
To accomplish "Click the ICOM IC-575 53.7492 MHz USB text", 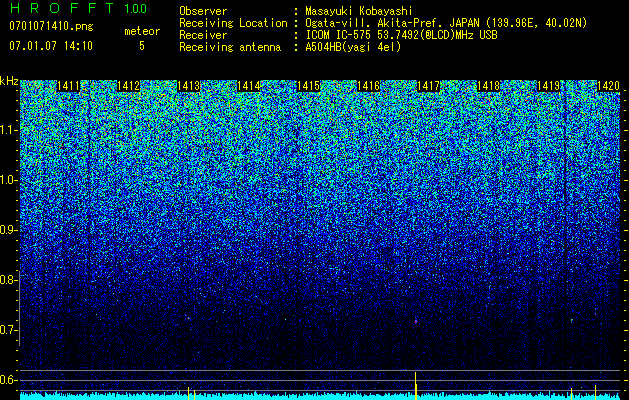I will pyautogui.click(x=401, y=35).
